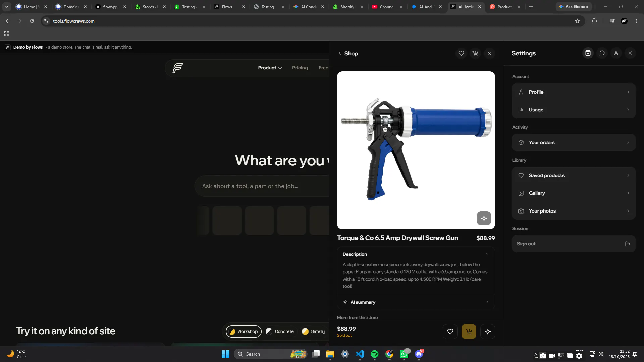Click Ask Gemini button
The height and width of the screenshot is (362, 644).
pos(573,7)
